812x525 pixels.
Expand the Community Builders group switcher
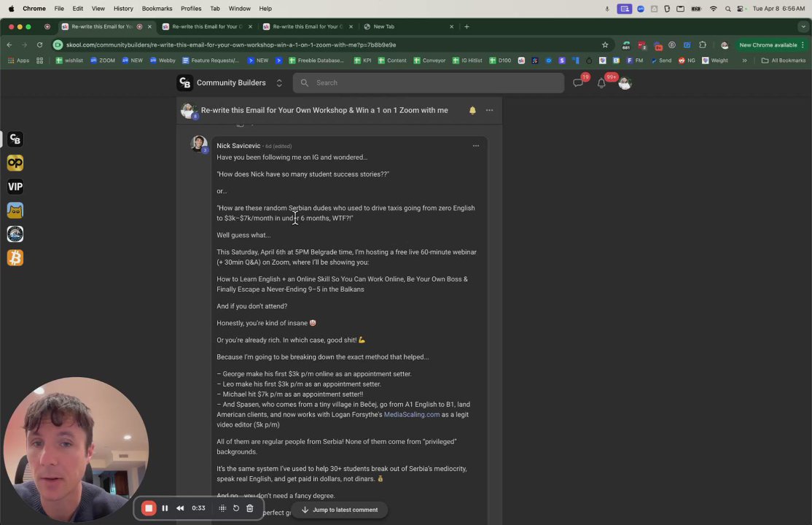[x=279, y=83]
